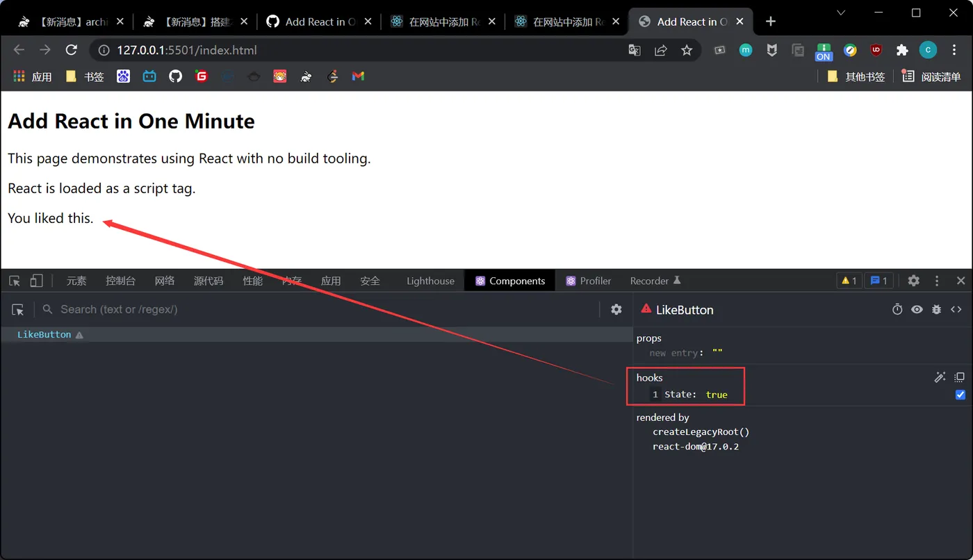Log LikeButton data to the console with the bug icon

point(936,309)
